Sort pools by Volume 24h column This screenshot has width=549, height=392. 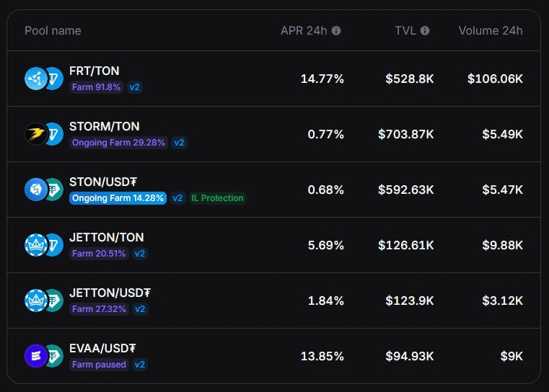[491, 31]
